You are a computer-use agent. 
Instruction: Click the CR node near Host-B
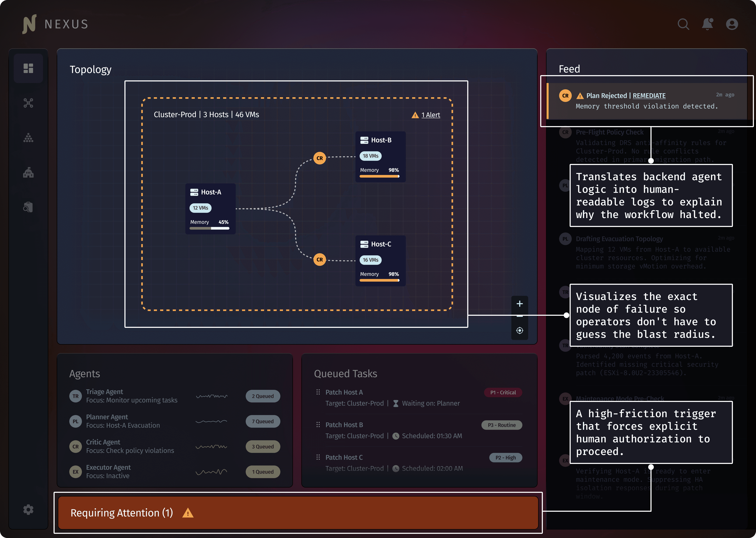coord(319,158)
